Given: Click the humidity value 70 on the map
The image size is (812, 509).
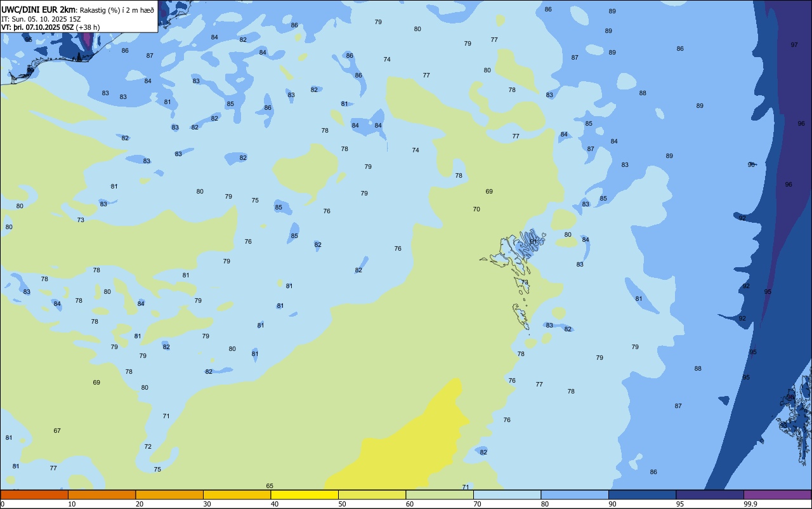Looking at the screenshot, I should click(476, 209).
